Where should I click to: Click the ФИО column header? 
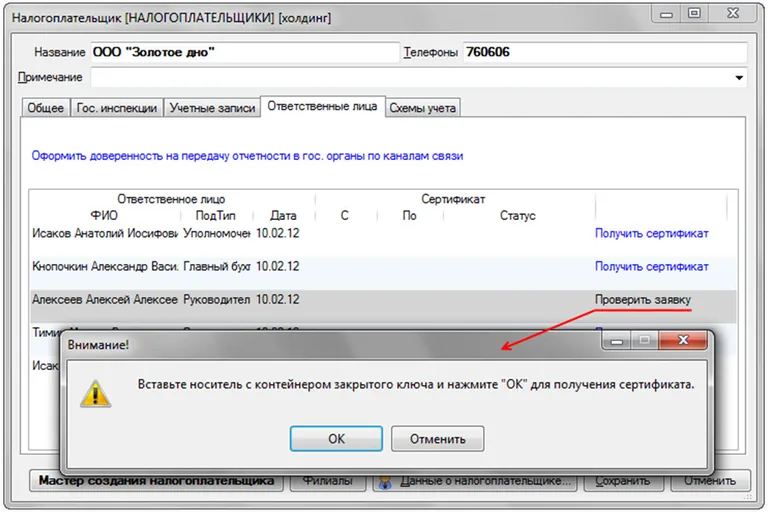click(104, 216)
